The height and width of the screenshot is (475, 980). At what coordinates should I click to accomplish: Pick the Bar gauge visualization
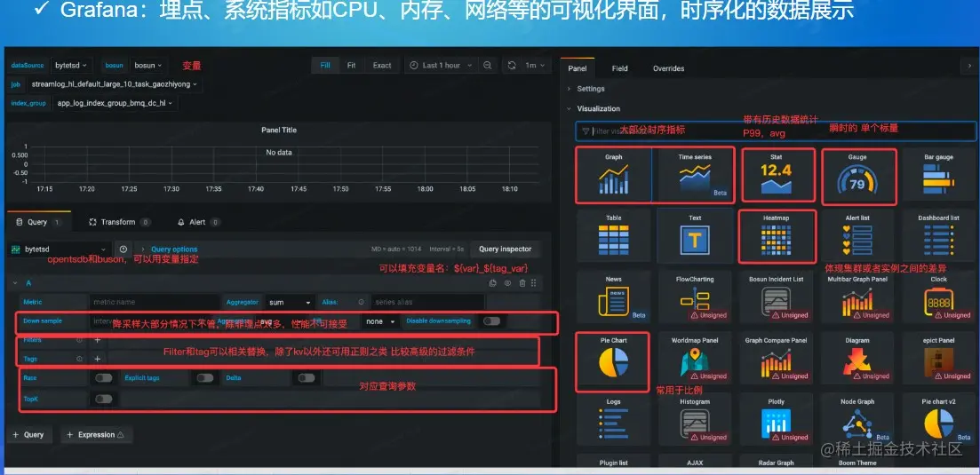(938, 175)
